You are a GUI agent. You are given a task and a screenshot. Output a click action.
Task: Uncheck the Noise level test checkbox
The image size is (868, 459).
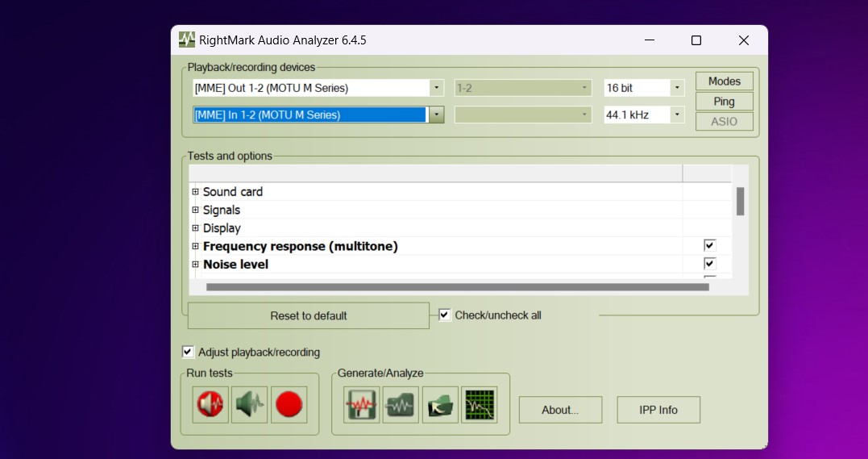click(x=710, y=264)
